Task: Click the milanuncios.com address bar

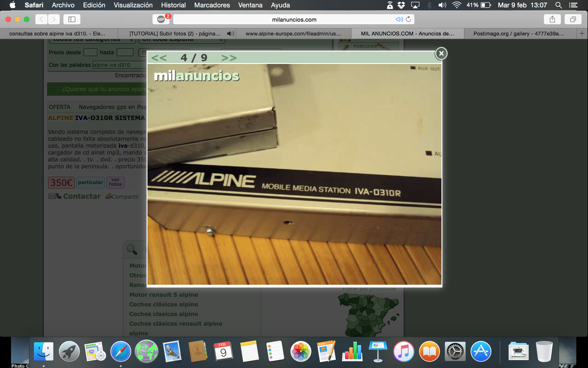Action: [294, 19]
